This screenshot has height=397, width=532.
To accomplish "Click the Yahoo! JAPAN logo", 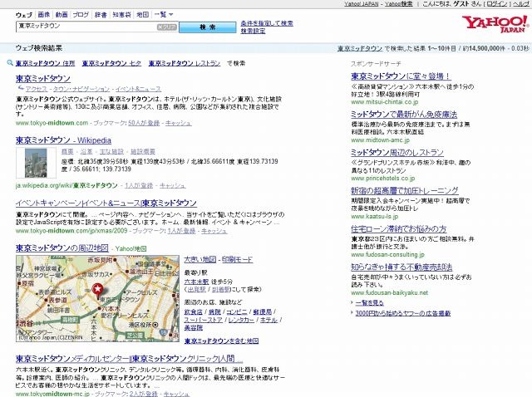I will (495, 24).
